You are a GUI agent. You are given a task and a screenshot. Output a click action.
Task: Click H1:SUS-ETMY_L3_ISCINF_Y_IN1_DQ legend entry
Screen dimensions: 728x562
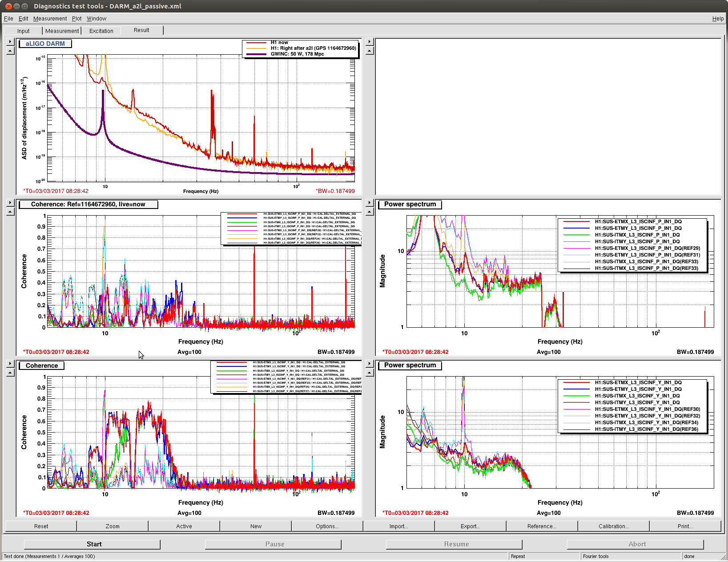click(x=638, y=389)
